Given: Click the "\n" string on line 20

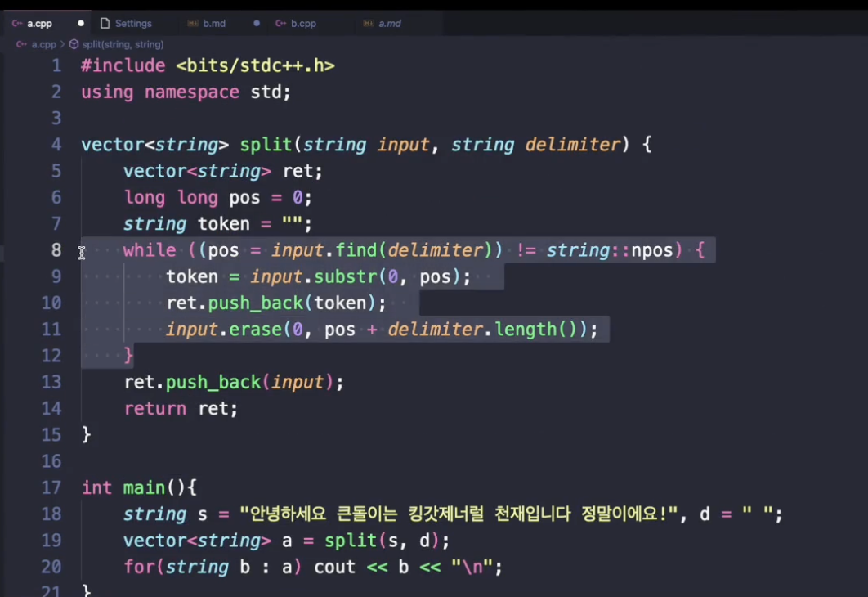Looking at the screenshot, I should pyautogui.click(x=472, y=567).
